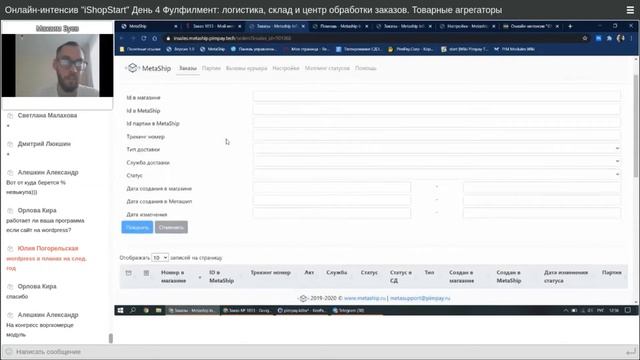The image size is (640, 360).
Task: Reload the browser page
Action: pos(144,38)
